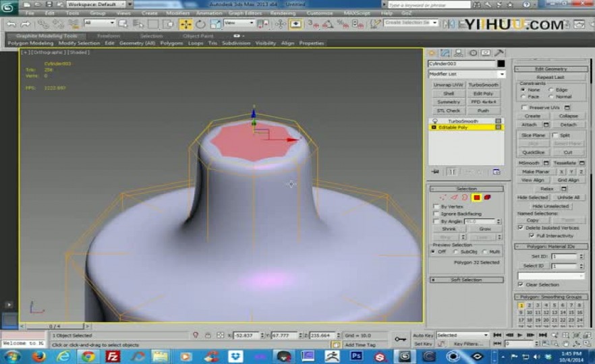
Task: Open the Graph Editors menu
Action: tap(245, 13)
